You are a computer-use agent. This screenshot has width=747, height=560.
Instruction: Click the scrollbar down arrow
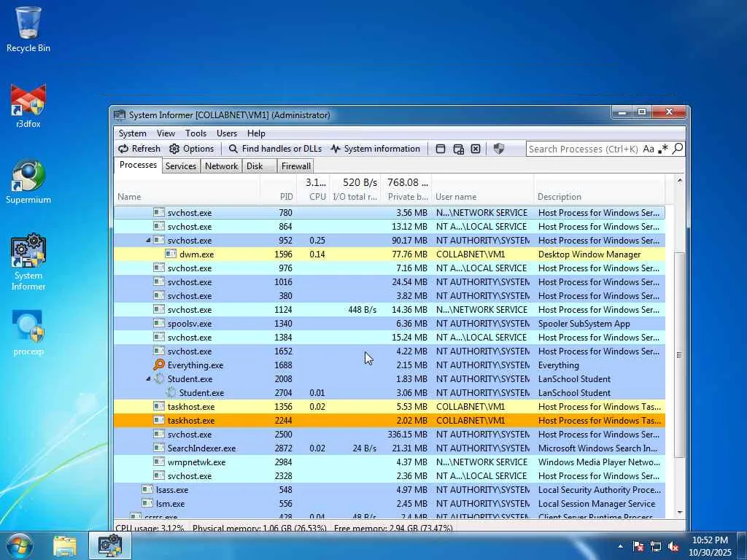(679, 513)
